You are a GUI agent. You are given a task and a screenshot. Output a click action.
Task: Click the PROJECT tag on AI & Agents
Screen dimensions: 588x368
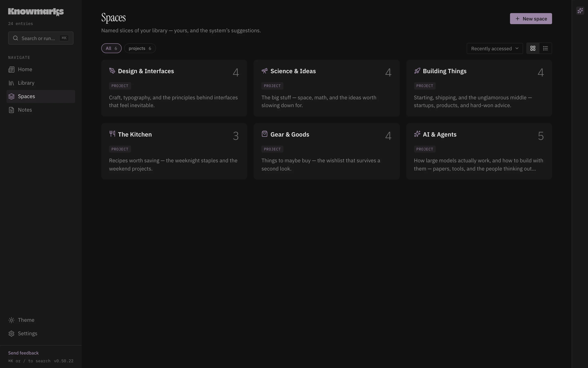coord(424,149)
